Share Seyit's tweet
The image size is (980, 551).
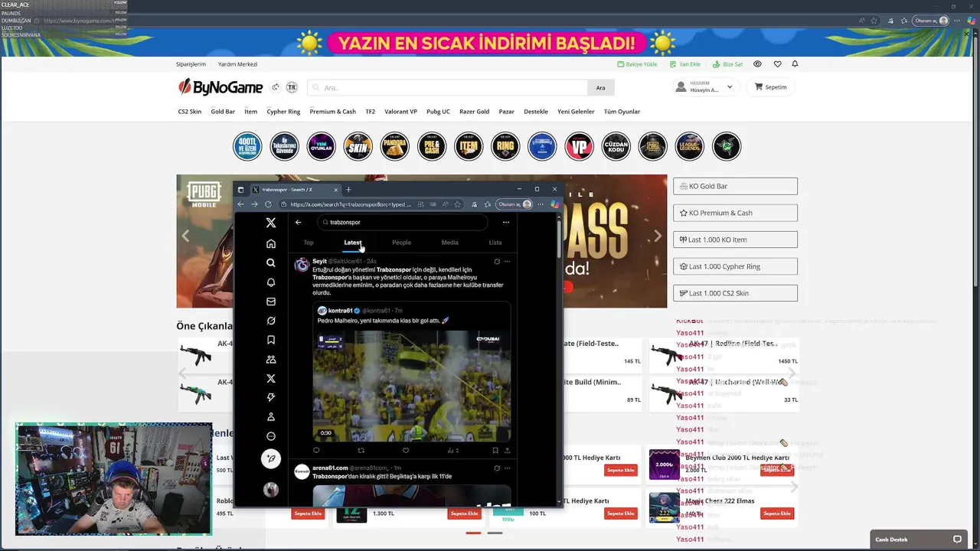coord(507,451)
